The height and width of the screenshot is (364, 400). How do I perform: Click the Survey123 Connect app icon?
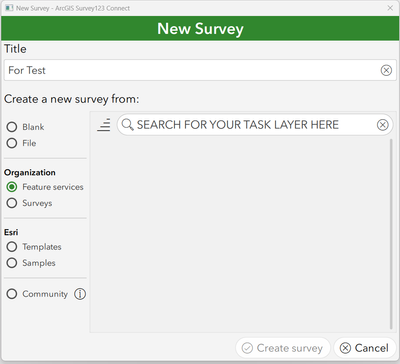[9, 8]
